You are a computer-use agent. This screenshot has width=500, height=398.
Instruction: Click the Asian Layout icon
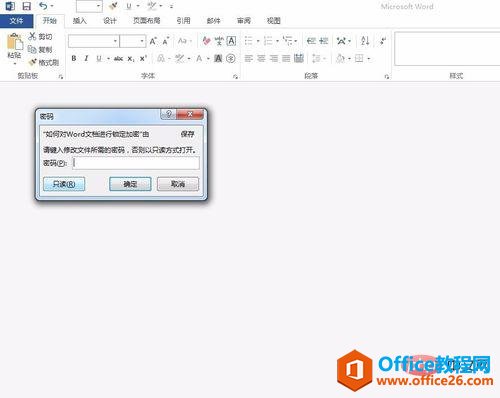(x=341, y=41)
